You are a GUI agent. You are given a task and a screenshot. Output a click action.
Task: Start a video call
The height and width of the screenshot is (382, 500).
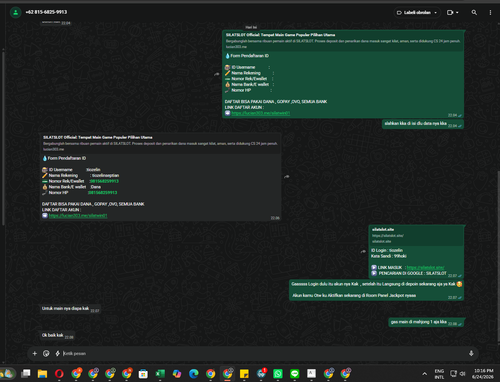pos(450,12)
